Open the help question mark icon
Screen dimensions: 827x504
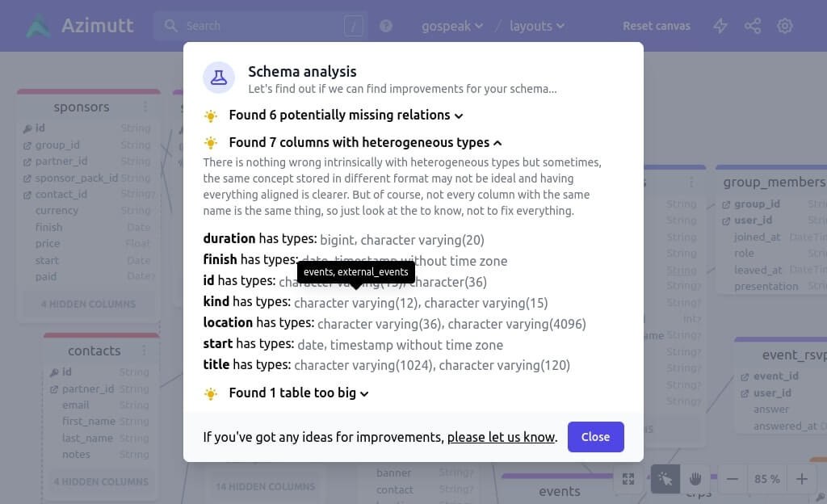point(386,26)
